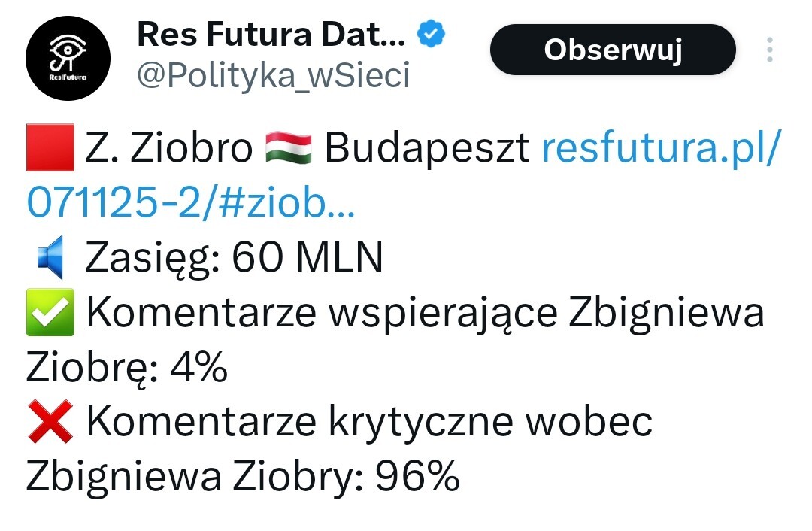The height and width of the screenshot is (531, 812).
Task: Click the 'Zasięg: 60 MLN' line
Action: [234, 258]
